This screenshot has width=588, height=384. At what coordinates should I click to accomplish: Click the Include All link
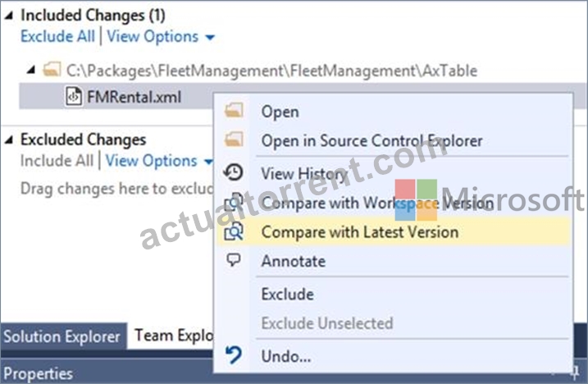pyautogui.click(x=57, y=161)
